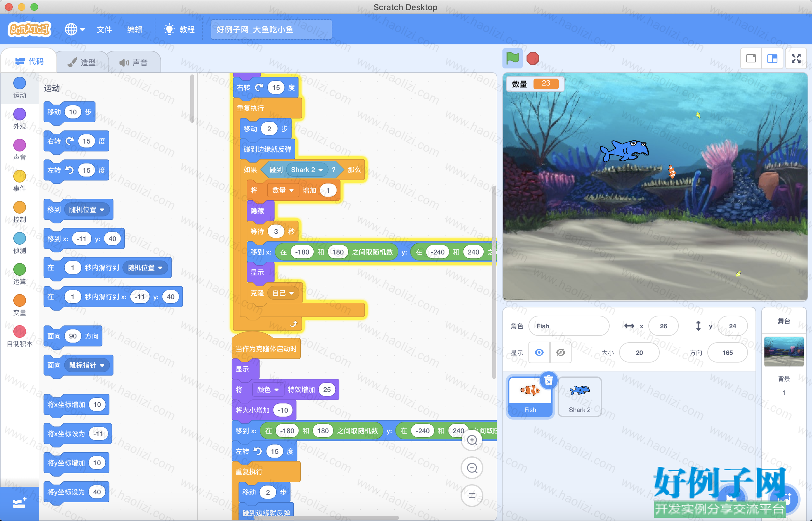This screenshot has height=521, width=812.
Task: Open the language globe dropdown
Action: pyautogui.click(x=75, y=29)
